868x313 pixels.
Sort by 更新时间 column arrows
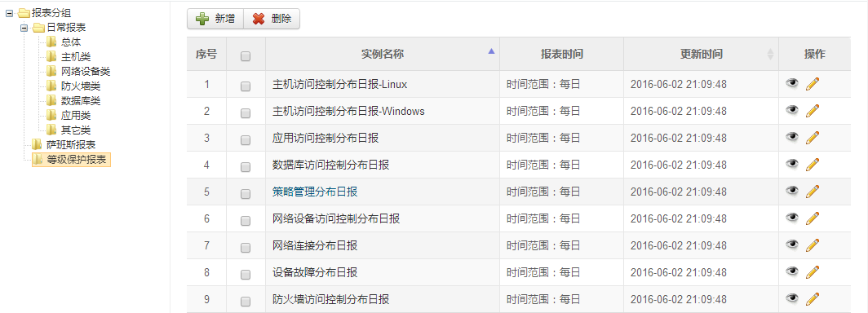[770, 54]
